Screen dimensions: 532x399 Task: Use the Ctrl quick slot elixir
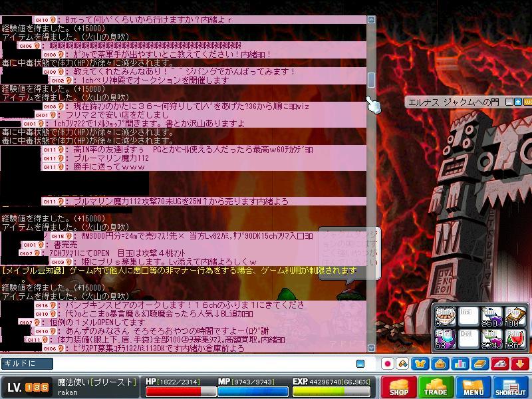point(445,339)
